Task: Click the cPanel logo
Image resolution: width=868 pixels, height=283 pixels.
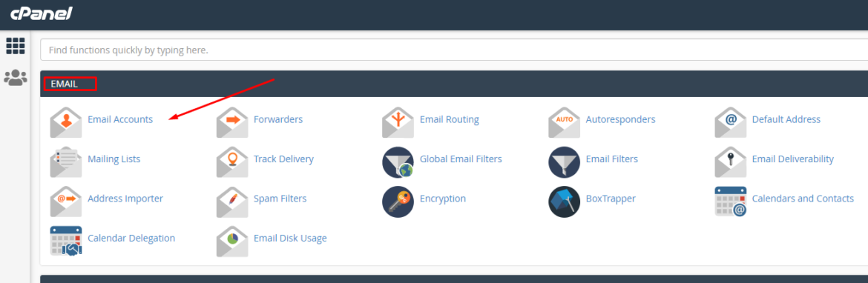Action: (42, 13)
